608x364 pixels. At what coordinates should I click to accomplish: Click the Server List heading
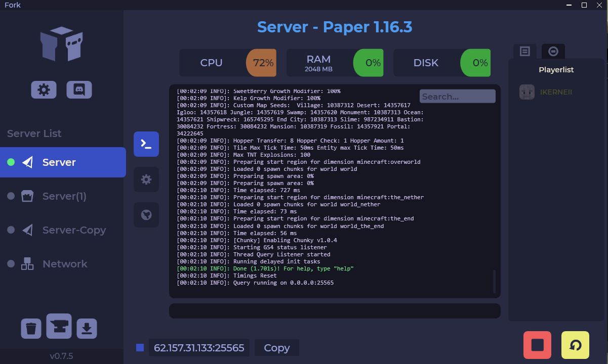click(x=34, y=133)
